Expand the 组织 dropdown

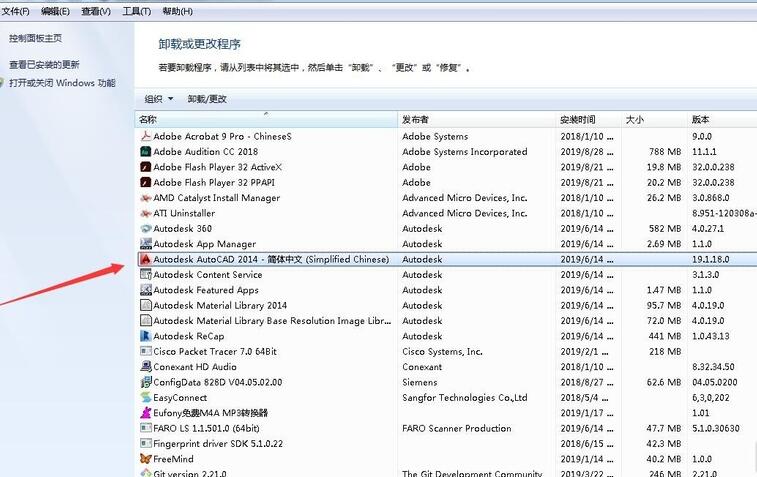[x=159, y=99]
